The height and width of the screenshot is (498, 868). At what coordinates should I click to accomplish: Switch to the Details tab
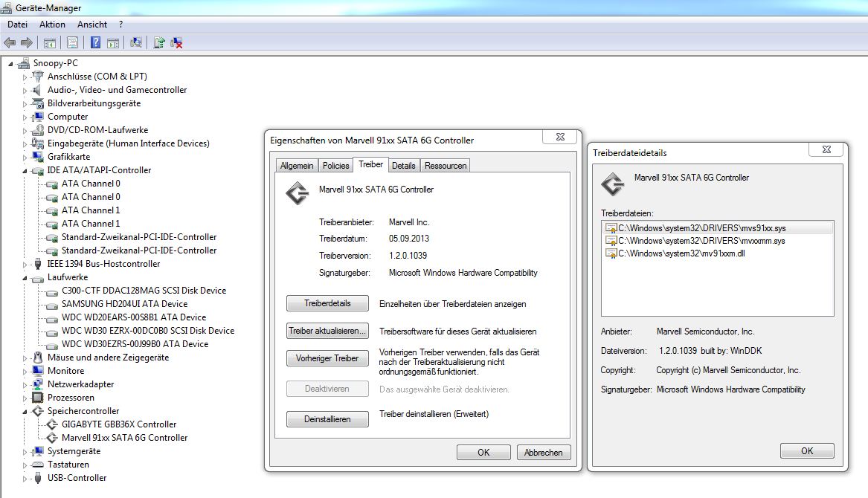(x=404, y=166)
